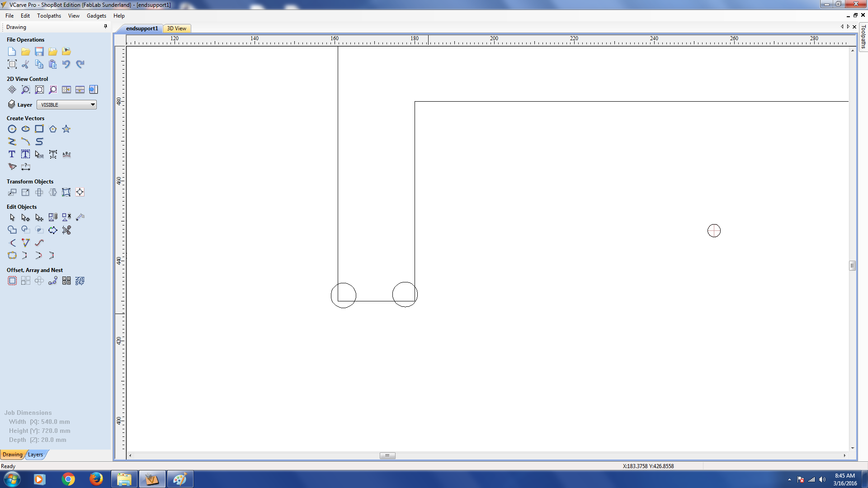This screenshot has width=868, height=488.
Task: Open the Move Selected Objects tool
Action: (x=12, y=192)
